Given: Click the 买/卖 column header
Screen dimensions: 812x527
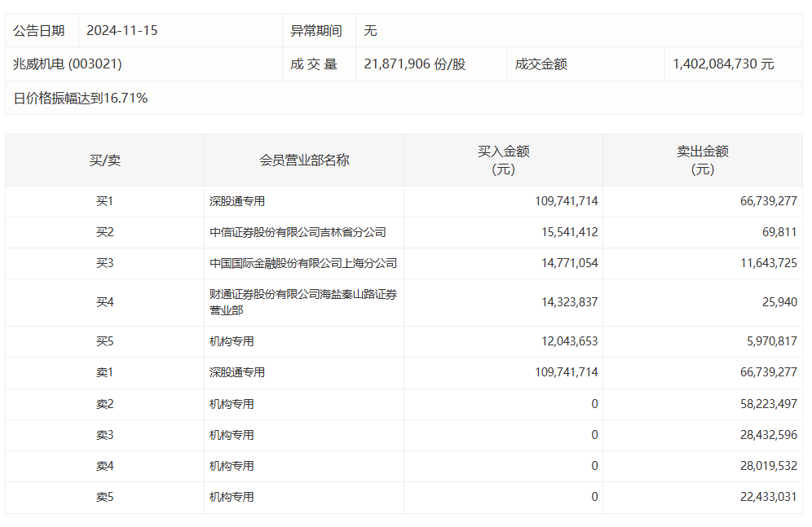Looking at the screenshot, I should click(104, 160).
